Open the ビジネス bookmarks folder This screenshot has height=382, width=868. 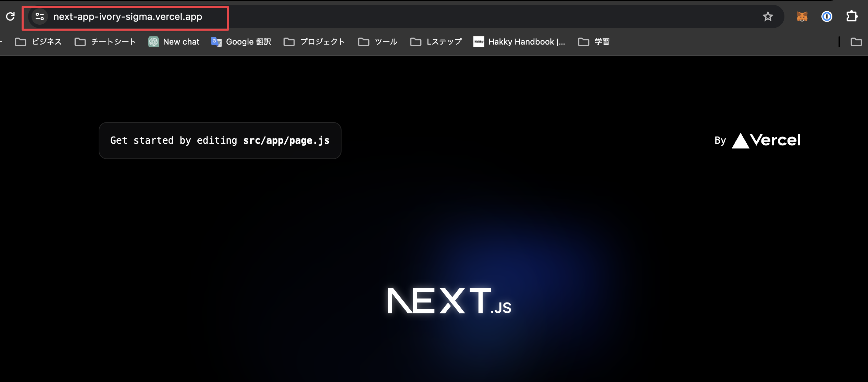tap(38, 42)
